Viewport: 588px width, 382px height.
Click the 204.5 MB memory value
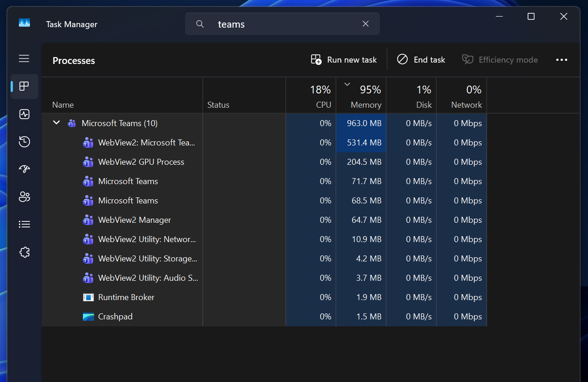[x=364, y=162]
